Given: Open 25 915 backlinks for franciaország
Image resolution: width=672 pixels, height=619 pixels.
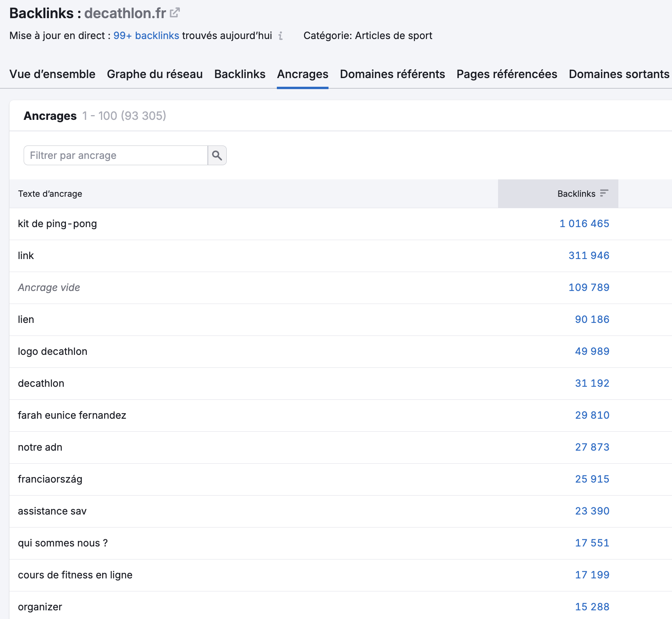Looking at the screenshot, I should [x=592, y=479].
